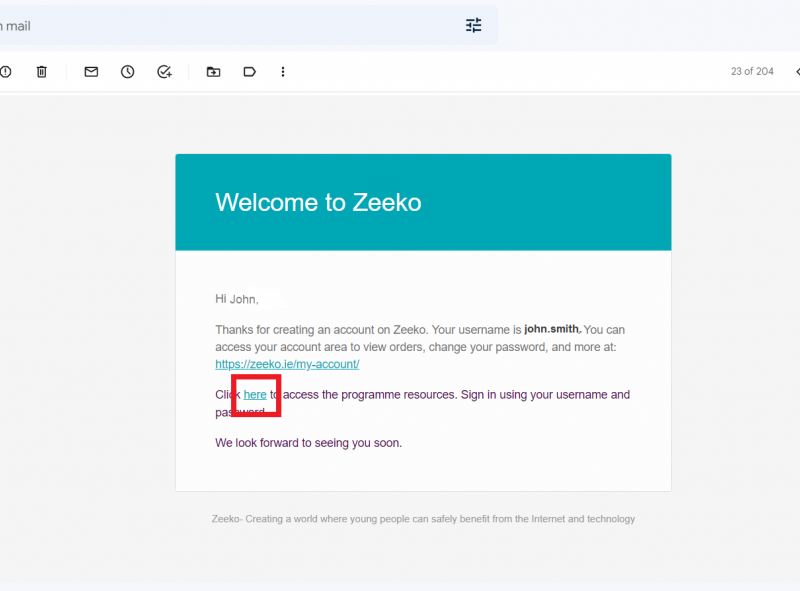Open the search options filter icon
Screen dimensions: 800x591
point(473,25)
